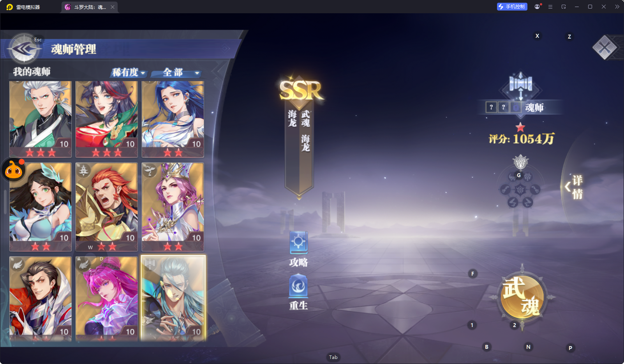Click the 手机控制 phone control button
Image resolution: width=624 pixels, height=364 pixels.
click(x=512, y=7)
